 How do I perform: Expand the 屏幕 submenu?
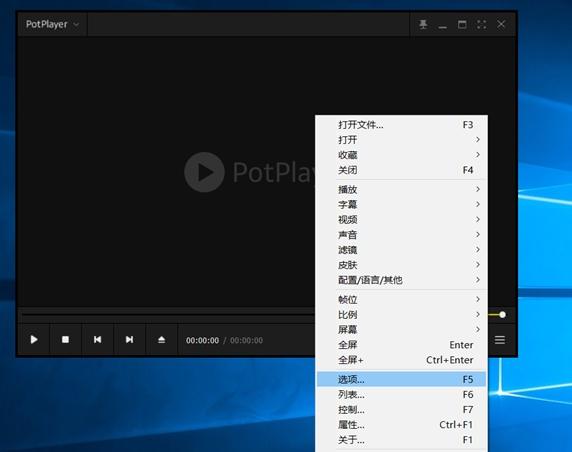click(x=401, y=330)
